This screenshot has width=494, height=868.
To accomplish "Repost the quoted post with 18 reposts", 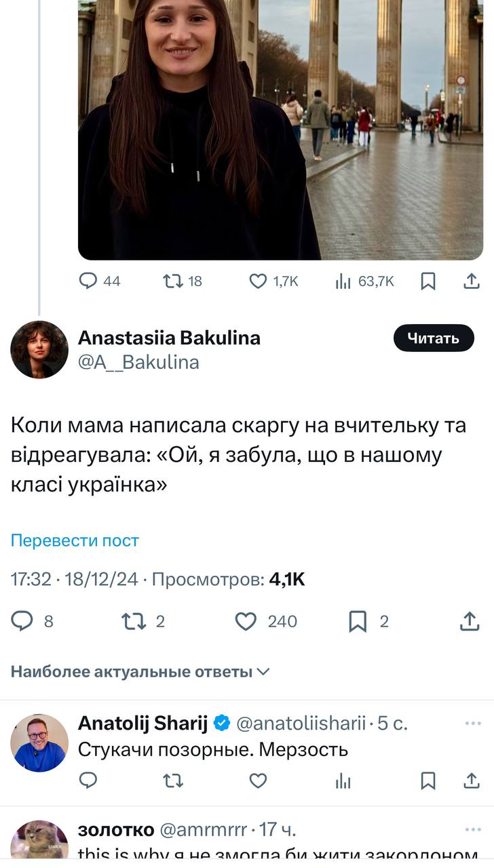I will point(172,281).
